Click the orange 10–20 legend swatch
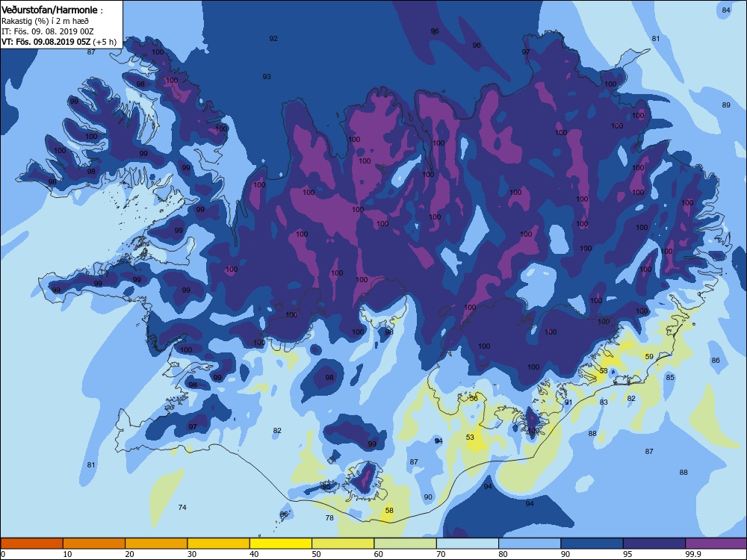 [94, 544]
